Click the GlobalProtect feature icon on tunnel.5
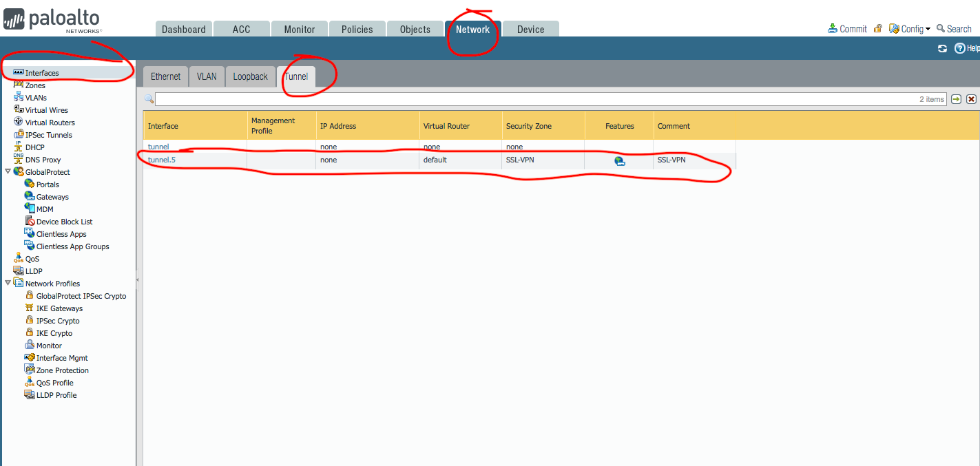This screenshot has height=466, width=980. point(620,160)
